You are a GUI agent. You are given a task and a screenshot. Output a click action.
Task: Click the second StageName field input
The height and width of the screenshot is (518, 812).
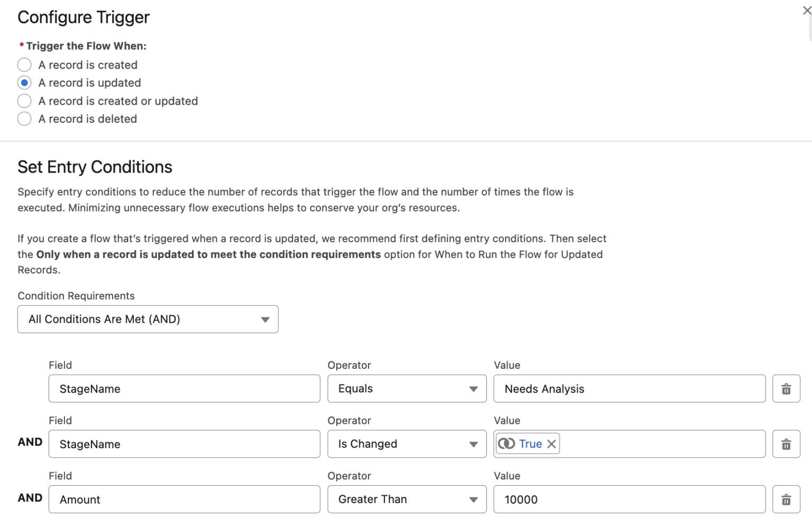184,444
